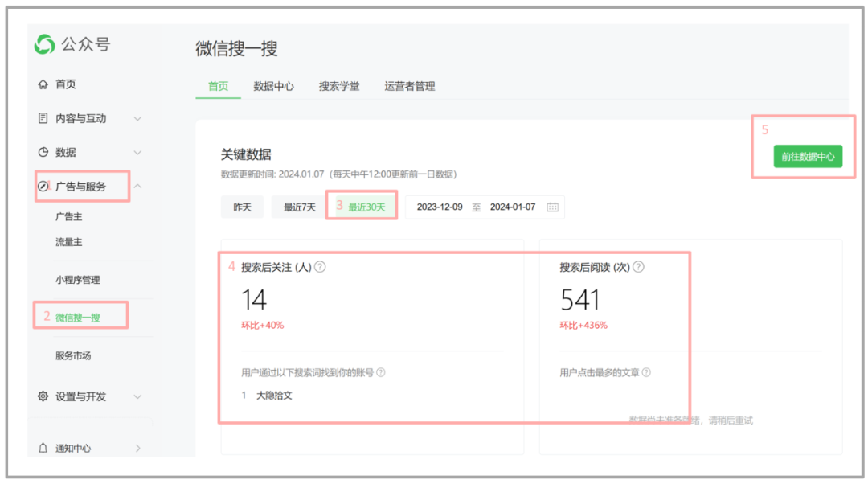
Task: Collapse the 广告与服务 chevron
Action: click(138, 187)
